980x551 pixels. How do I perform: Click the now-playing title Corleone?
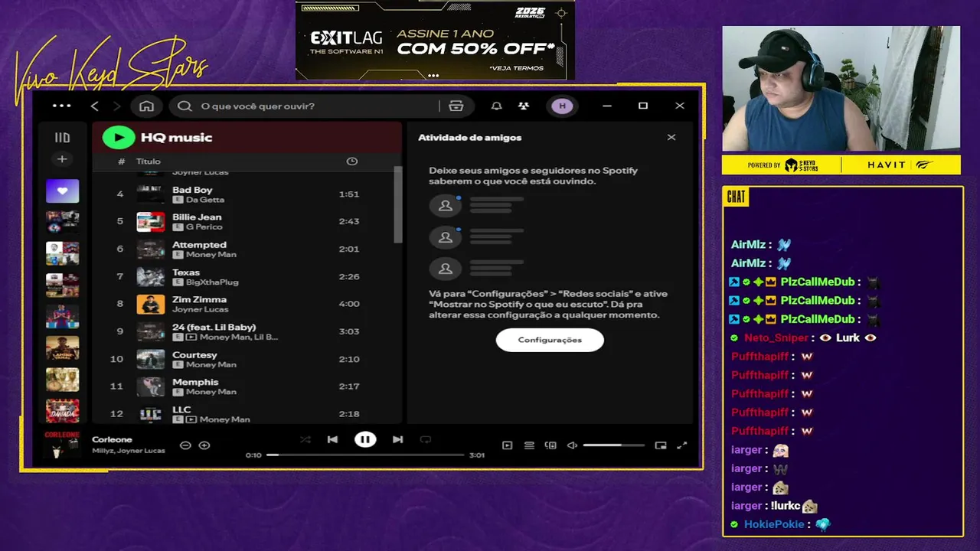[112, 439]
